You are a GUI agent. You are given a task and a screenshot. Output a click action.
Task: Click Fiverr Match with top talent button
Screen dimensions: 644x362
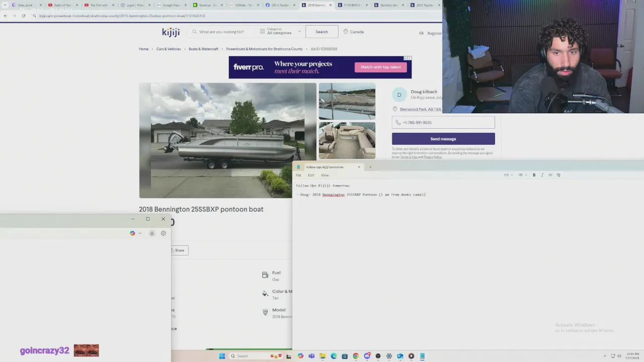click(381, 67)
